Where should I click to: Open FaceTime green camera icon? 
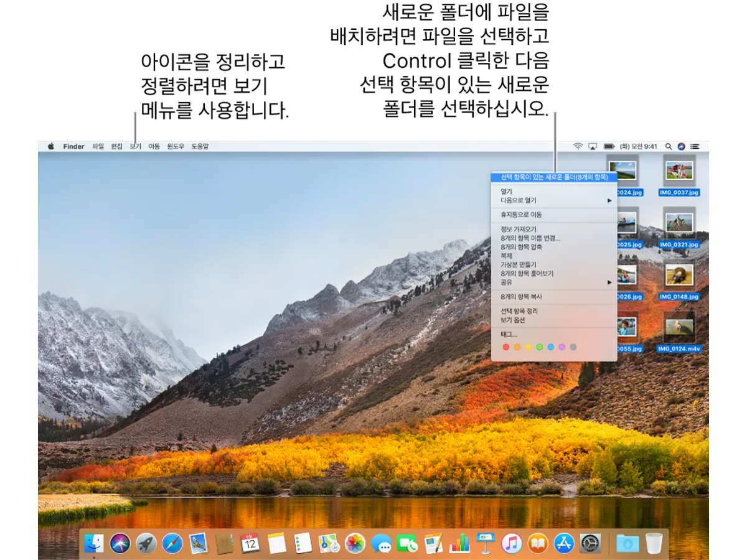point(407,543)
